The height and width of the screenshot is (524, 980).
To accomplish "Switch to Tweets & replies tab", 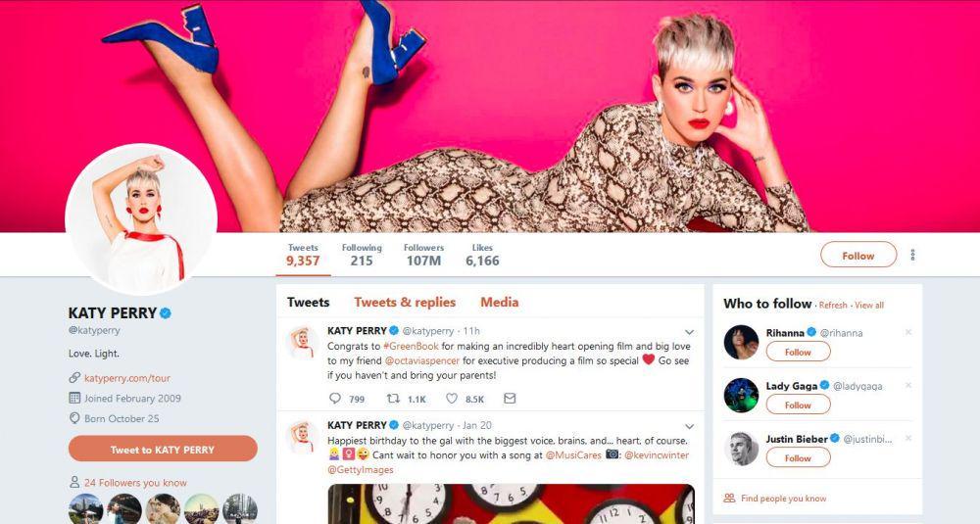I will click(405, 303).
